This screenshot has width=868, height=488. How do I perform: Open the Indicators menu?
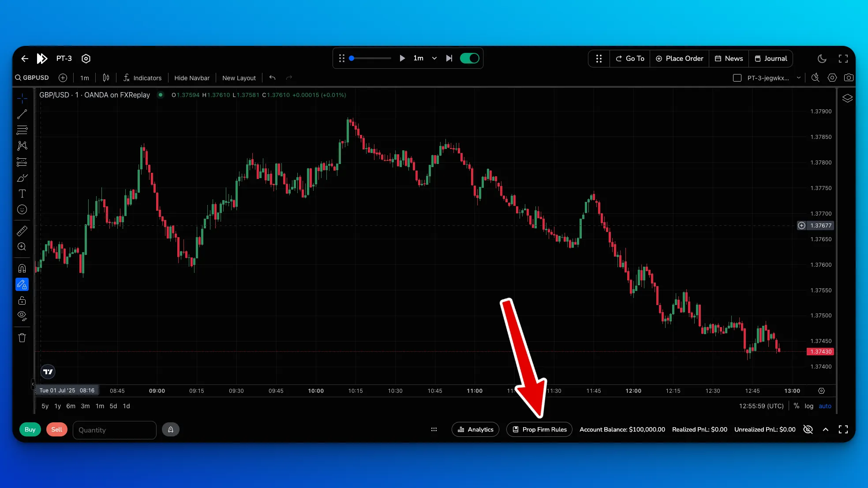[142, 78]
